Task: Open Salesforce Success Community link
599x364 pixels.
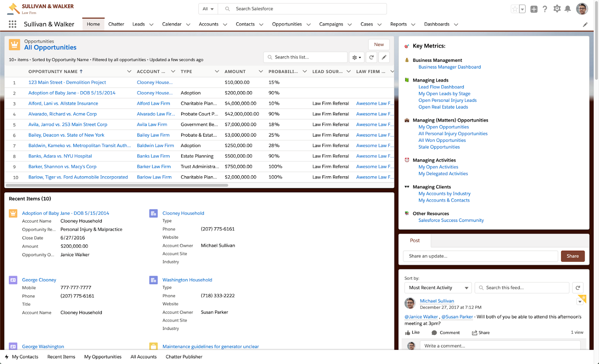Action: coord(451,220)
